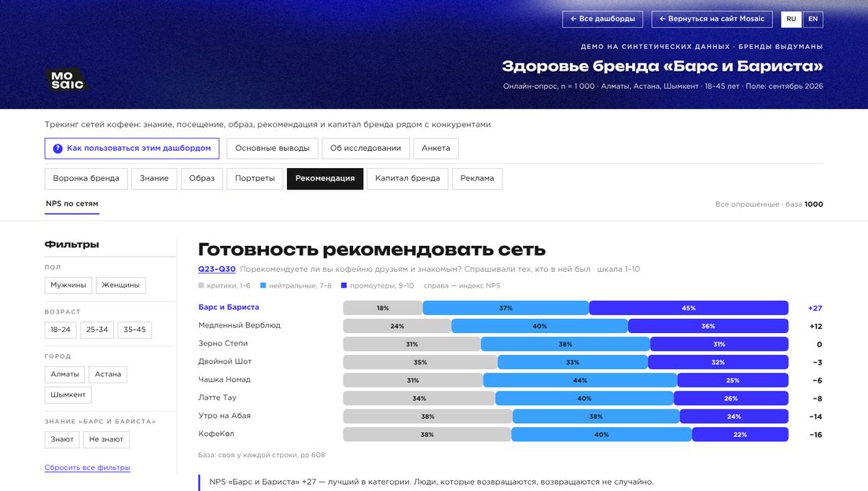Select the Рекомендация tab
This screenshot has height=491, width=868.
click(325, 178)
